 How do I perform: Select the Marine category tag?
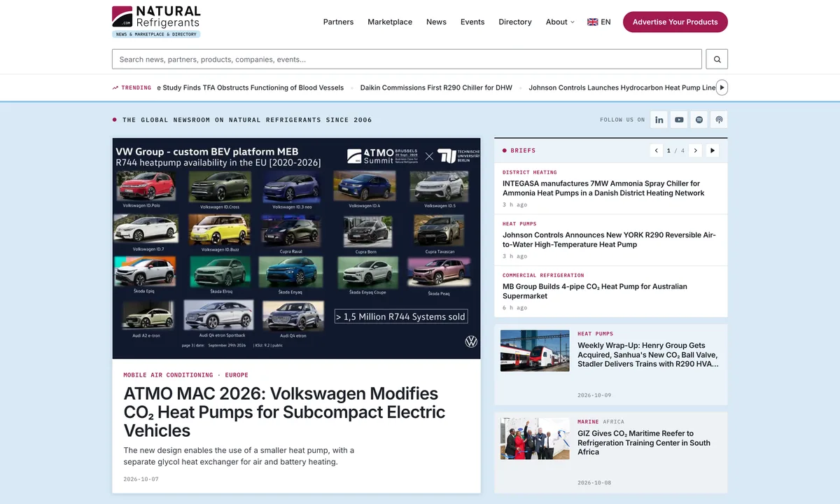click(588, 422)
